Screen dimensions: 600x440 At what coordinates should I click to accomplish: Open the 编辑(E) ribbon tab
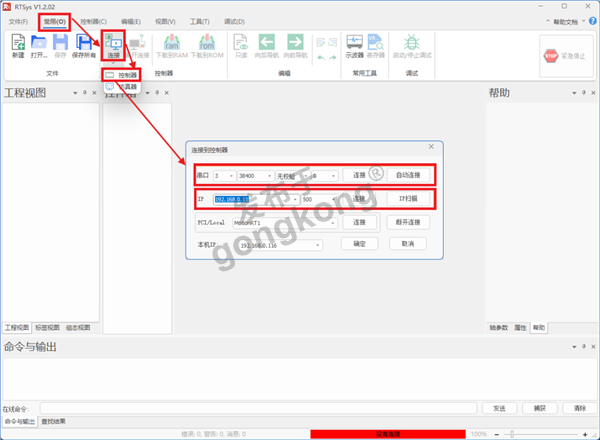tap(131, 21)
